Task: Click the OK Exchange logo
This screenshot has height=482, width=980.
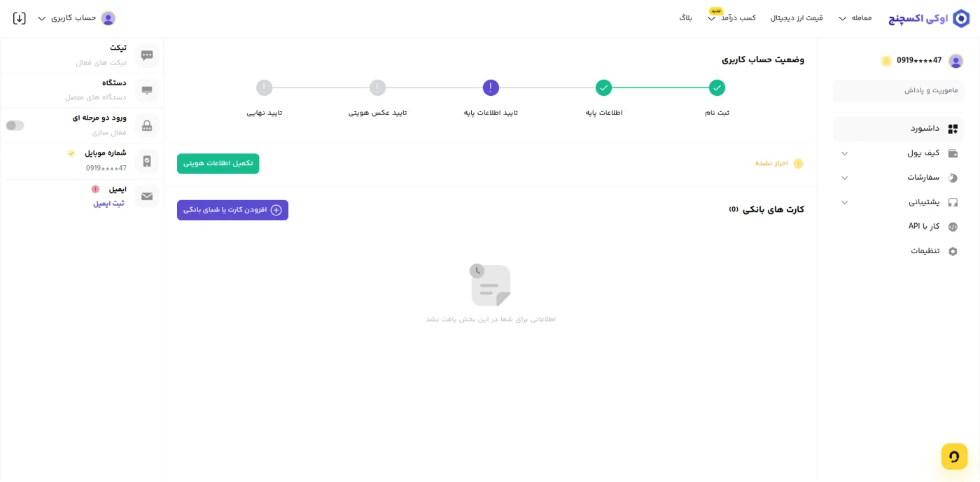Action: (929, 18)
